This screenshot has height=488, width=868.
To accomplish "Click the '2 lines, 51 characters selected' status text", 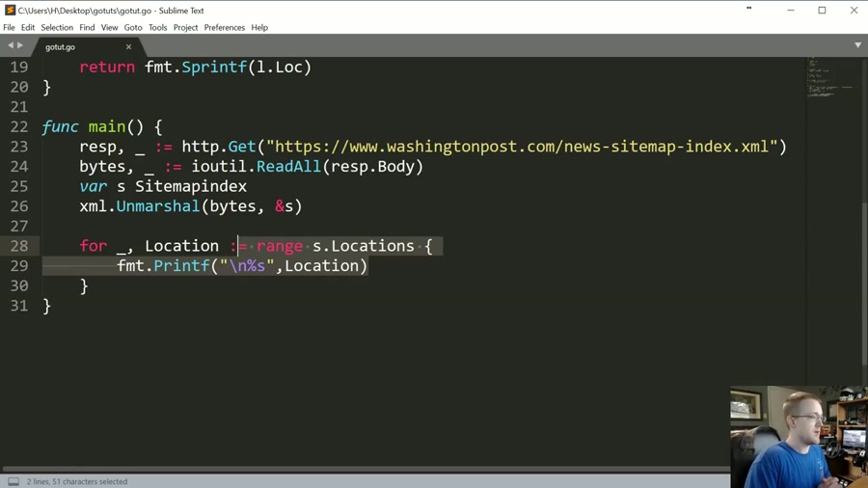I will tap(77, 481).
